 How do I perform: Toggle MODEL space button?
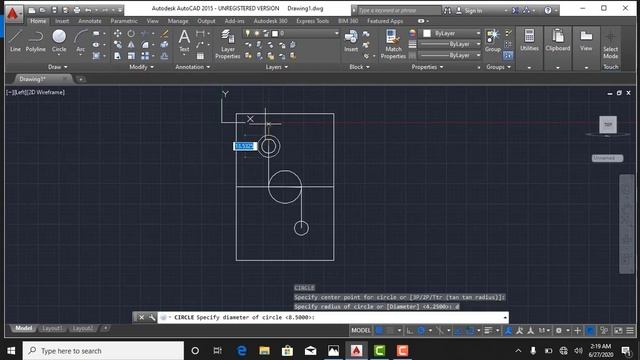click(x=361, y=330)
